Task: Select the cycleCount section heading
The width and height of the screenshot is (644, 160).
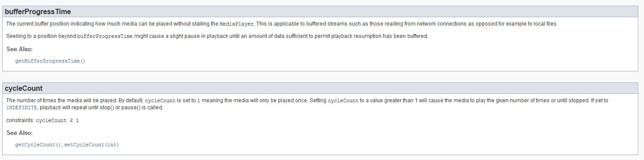Action: tap(23, 88)
